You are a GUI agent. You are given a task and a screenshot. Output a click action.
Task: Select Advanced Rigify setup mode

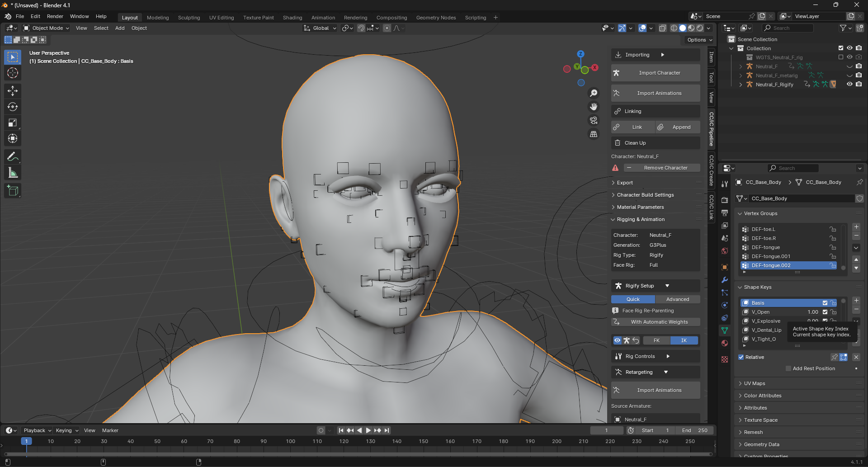coord(678,299)
